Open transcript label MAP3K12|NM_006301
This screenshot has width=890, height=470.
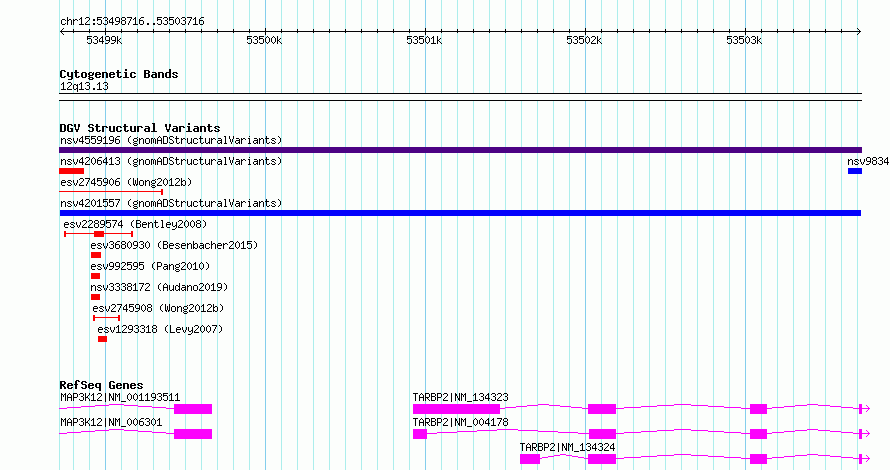click(111, 422)
